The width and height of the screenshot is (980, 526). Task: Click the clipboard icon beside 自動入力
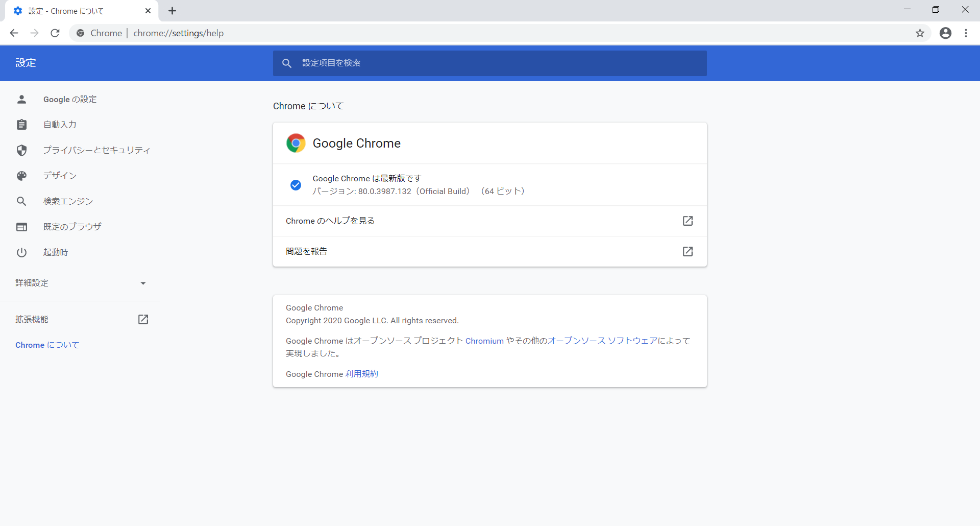[x=21, y=125]
